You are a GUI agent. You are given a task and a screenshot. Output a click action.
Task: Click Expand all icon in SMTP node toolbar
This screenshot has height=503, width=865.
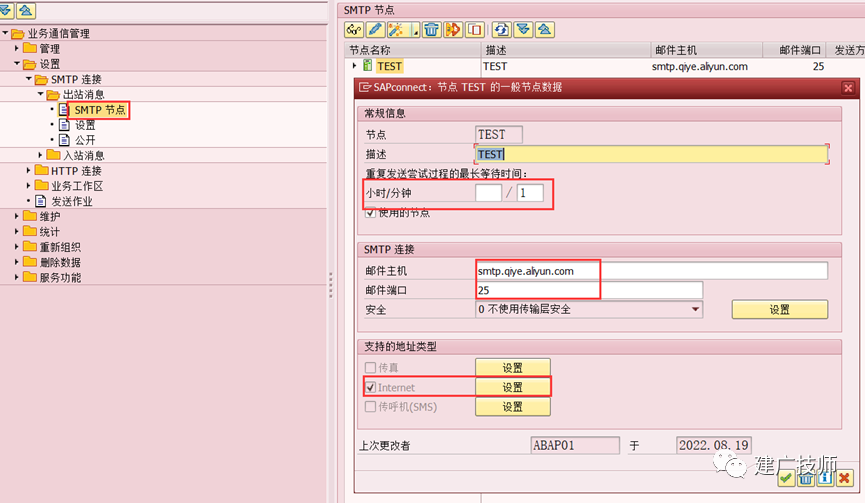coord(523,30)
